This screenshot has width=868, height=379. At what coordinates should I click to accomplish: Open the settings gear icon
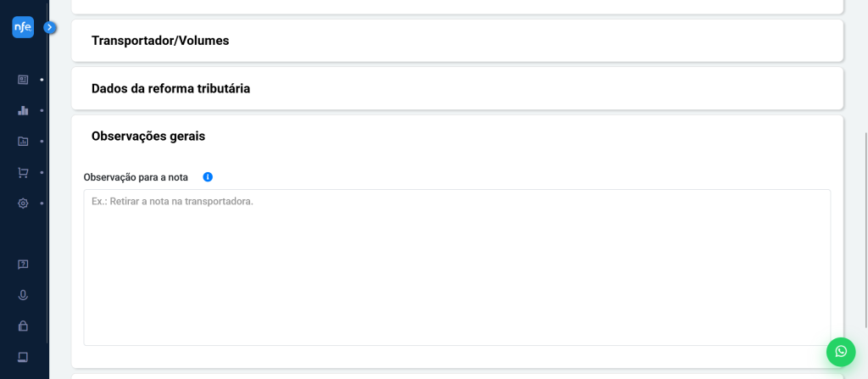pos(23,203)
